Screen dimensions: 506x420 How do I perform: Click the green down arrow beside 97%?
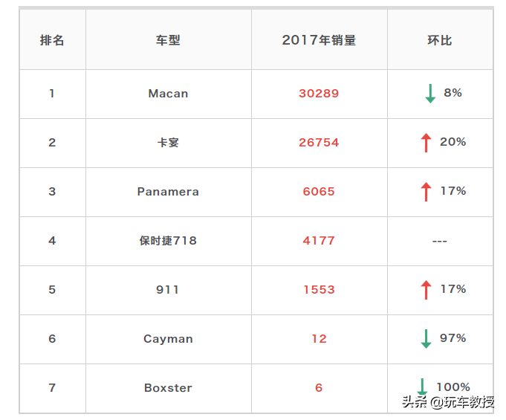pos(426,339)
